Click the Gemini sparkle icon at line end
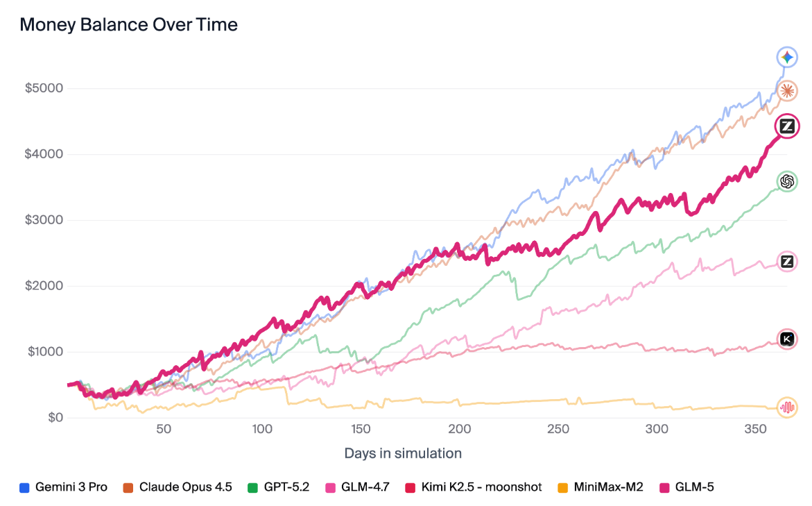Screen dimensions: 812x506 pos(787,58)
